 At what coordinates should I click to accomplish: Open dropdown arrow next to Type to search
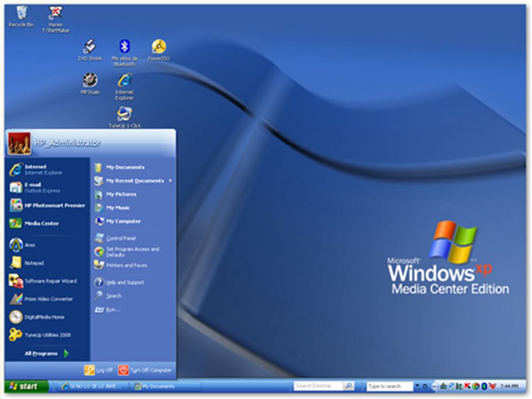(x=418, y=386)
